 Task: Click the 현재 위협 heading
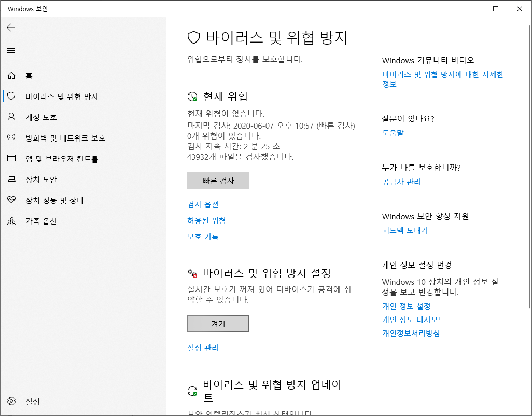pyautogui.click(x=225, y=96)
